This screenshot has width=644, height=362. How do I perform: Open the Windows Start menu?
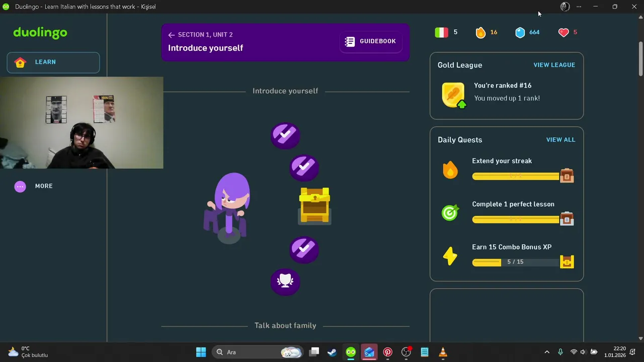point(201,352)
